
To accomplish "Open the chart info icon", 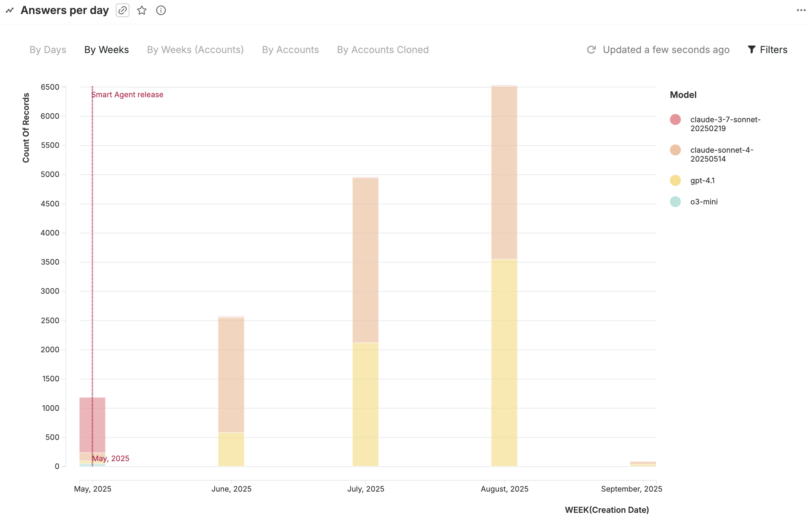I will (161, 11).
